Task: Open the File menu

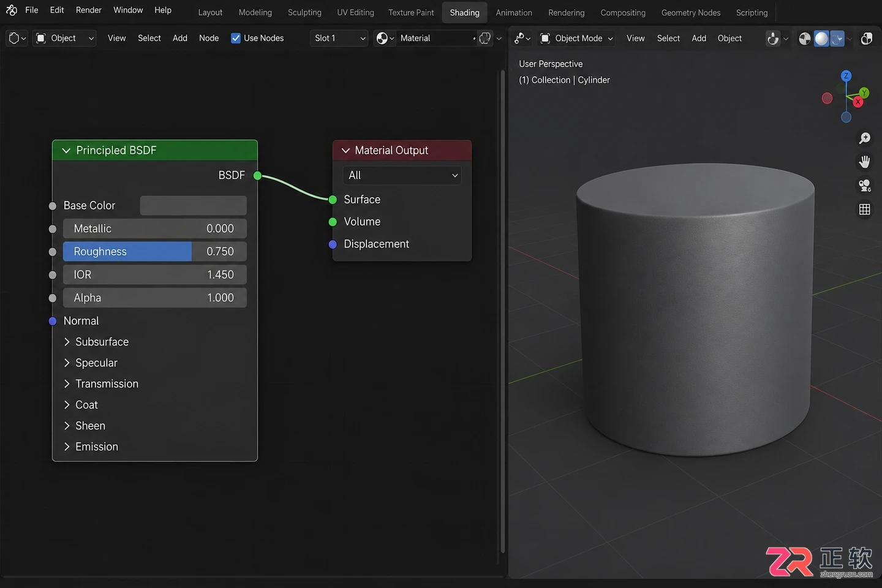Action: click(x=32, y=10)
